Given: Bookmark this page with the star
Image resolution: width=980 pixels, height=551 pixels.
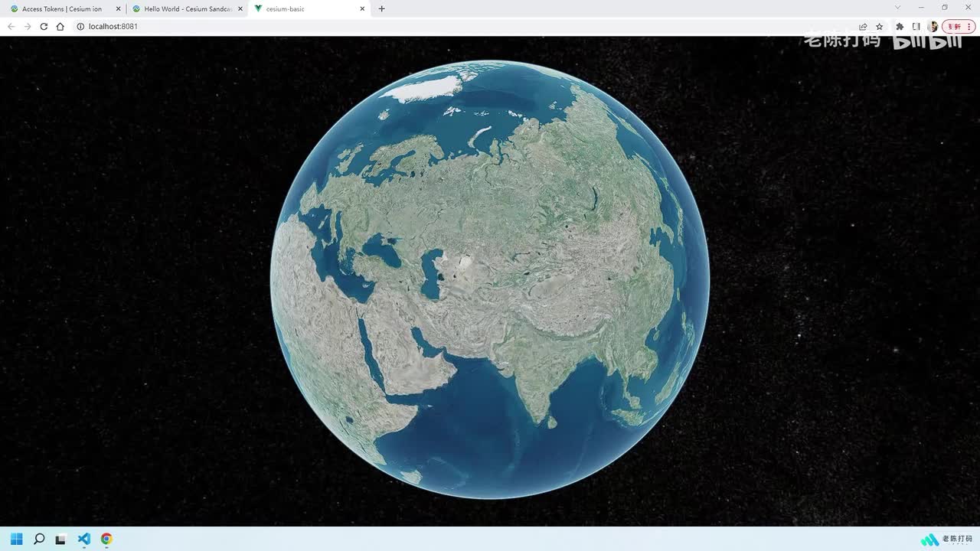Looking at the screenshot, I should coord(880,26).
